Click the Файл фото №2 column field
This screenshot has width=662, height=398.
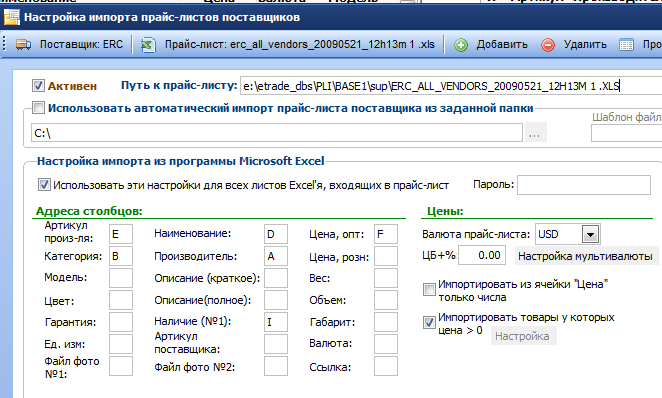(x=276, y=366)
